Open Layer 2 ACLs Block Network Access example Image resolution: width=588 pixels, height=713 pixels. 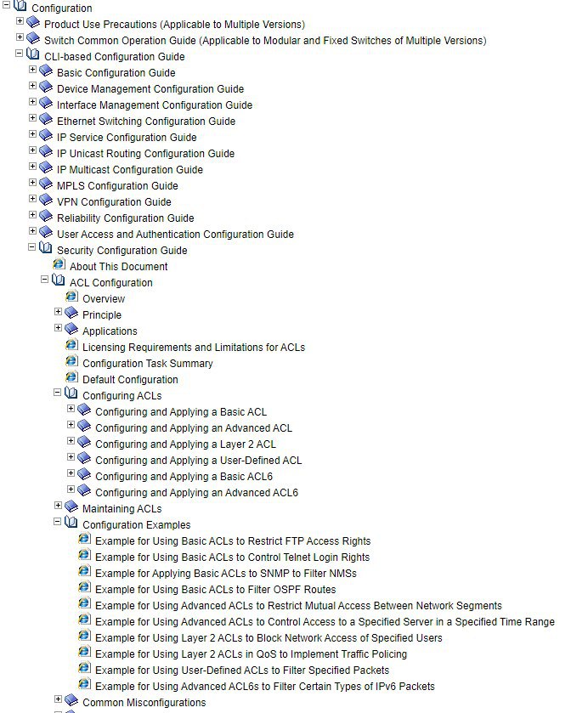tap(269, 638)
